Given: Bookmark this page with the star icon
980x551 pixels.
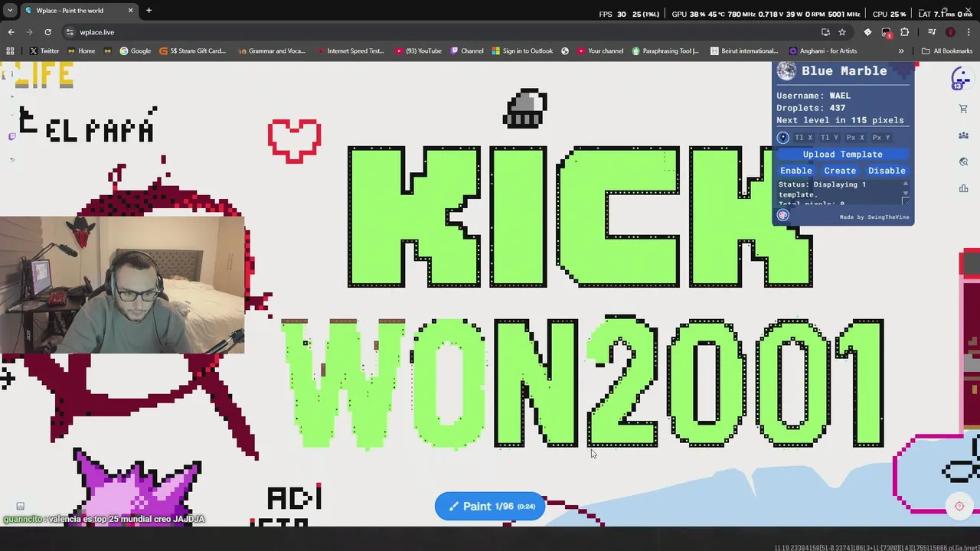Looking at the screenshot, I should coord(842,32).
